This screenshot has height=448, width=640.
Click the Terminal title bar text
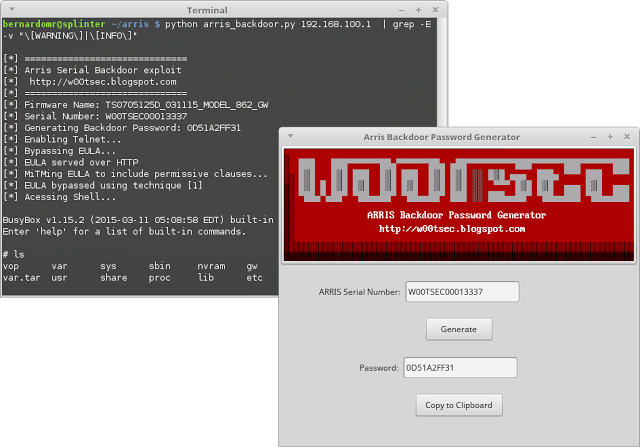(207, 10)
